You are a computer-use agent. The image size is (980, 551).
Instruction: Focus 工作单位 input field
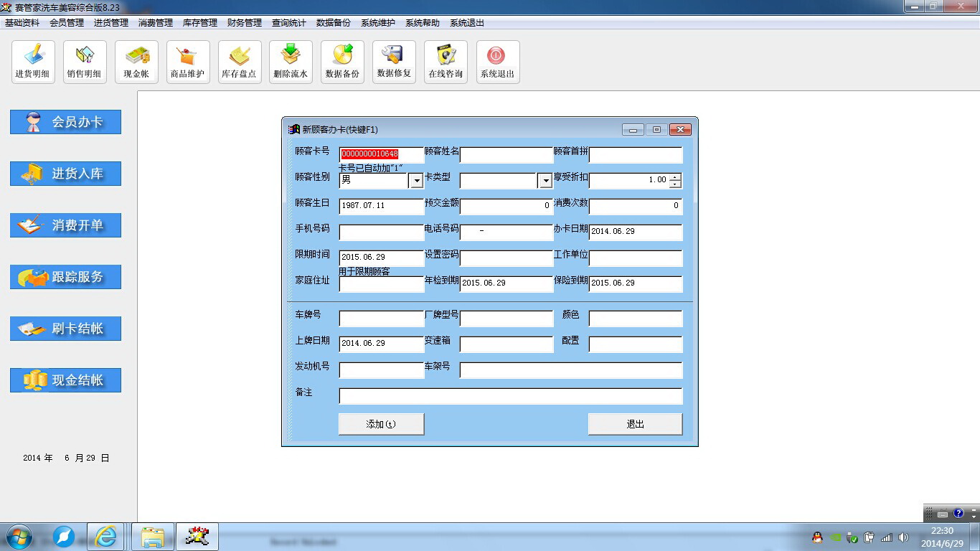tap(636, 258)
